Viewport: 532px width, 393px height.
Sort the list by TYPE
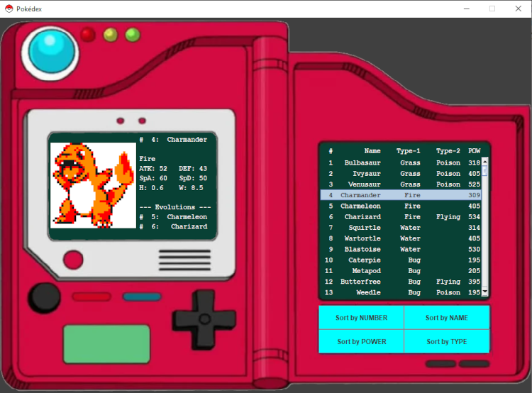446,341
